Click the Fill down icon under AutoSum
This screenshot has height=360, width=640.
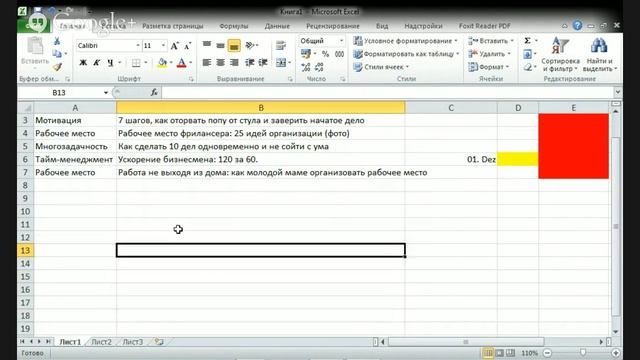tap(527, 54)
